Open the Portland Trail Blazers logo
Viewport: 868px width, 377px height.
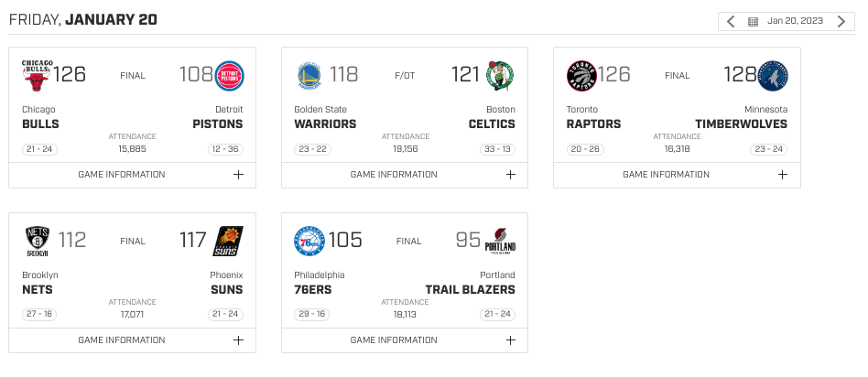(500, 241)
